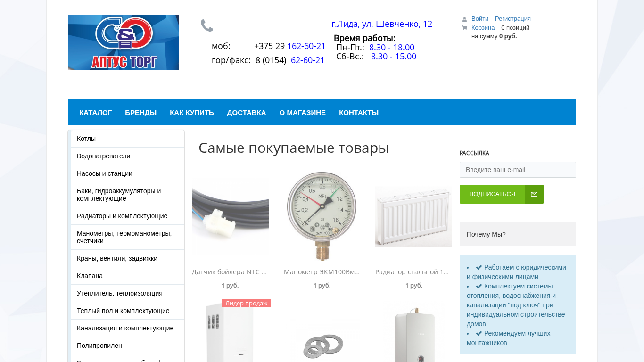Open the Корзина cart link
644x362 pixels.
[x=483, y=28]
